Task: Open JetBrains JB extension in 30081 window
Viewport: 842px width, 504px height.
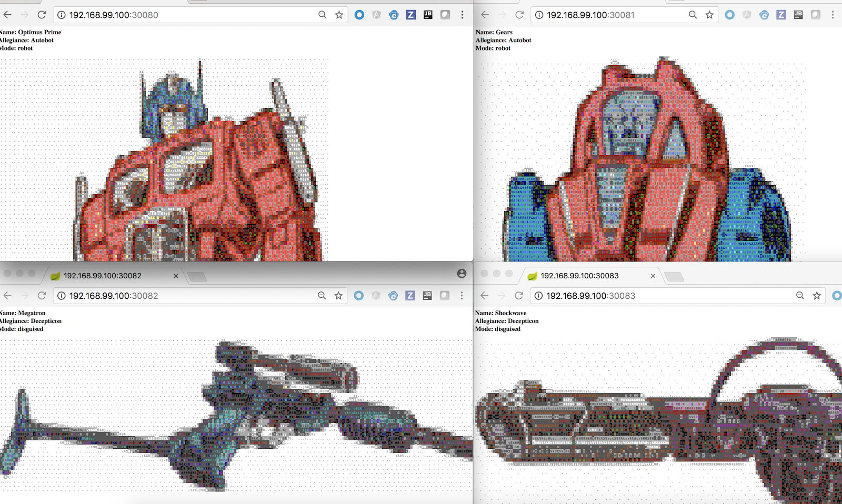Action: point(798,15)
